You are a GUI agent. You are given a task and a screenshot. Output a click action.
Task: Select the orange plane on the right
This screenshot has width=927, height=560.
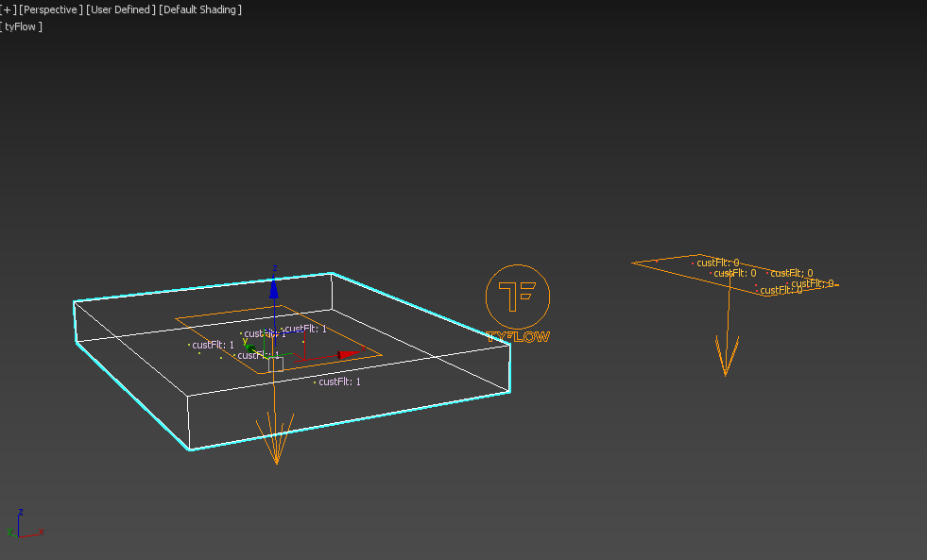(661, 265)
